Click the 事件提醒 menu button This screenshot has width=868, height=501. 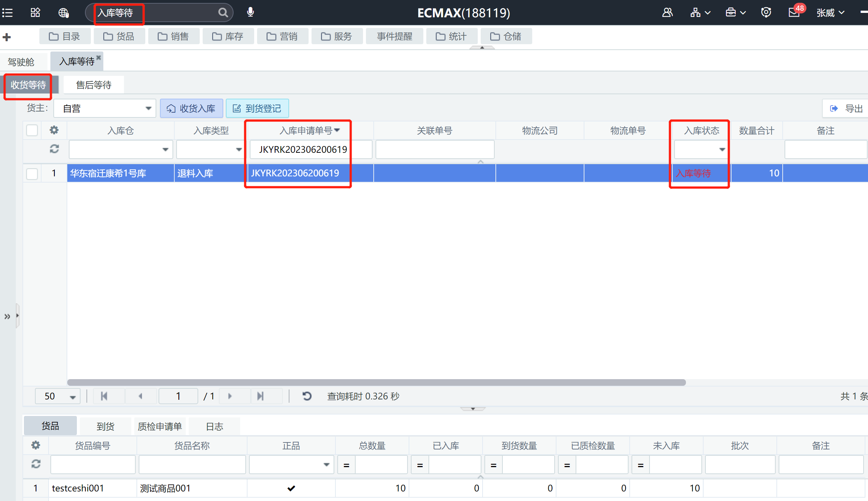[x=395, y=36]
